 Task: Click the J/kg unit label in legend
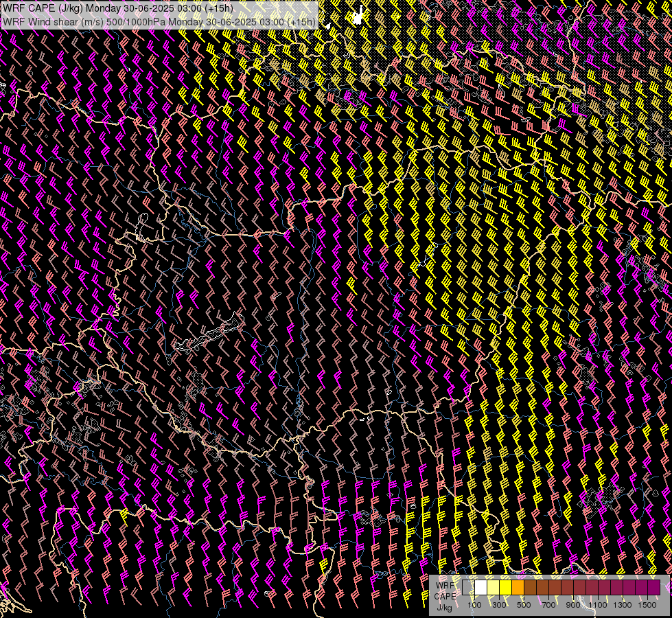coord(444,608)
